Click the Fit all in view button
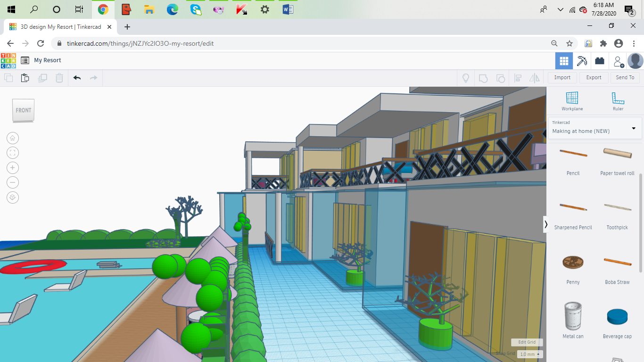 13,153
